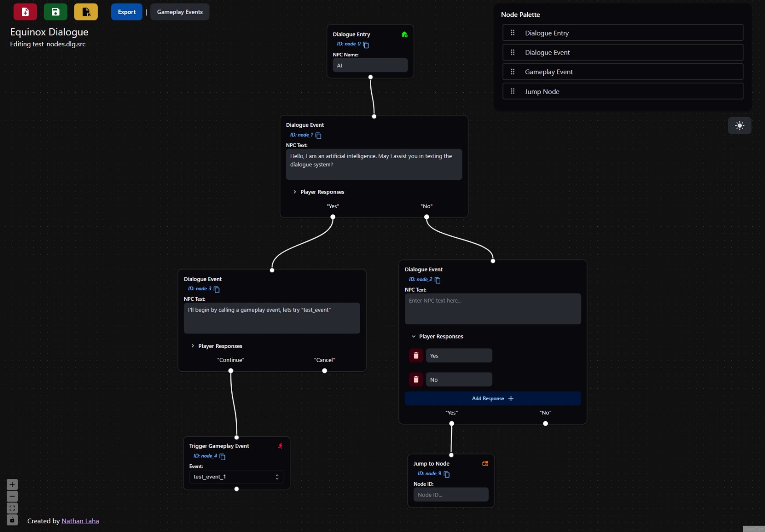Click the green save file button
765x532 pixels.
click(55, 12)
